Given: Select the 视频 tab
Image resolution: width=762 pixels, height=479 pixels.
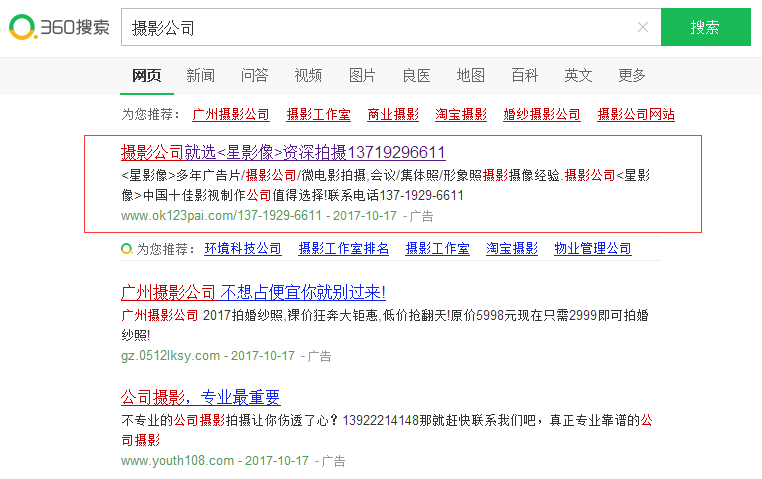Looking at the screenshot, I should (308, 75).
